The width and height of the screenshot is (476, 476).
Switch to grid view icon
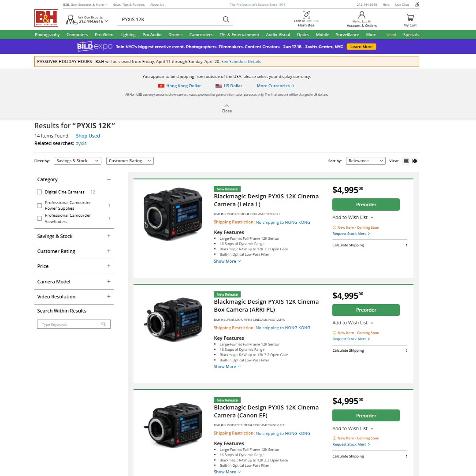pos(415,161)
